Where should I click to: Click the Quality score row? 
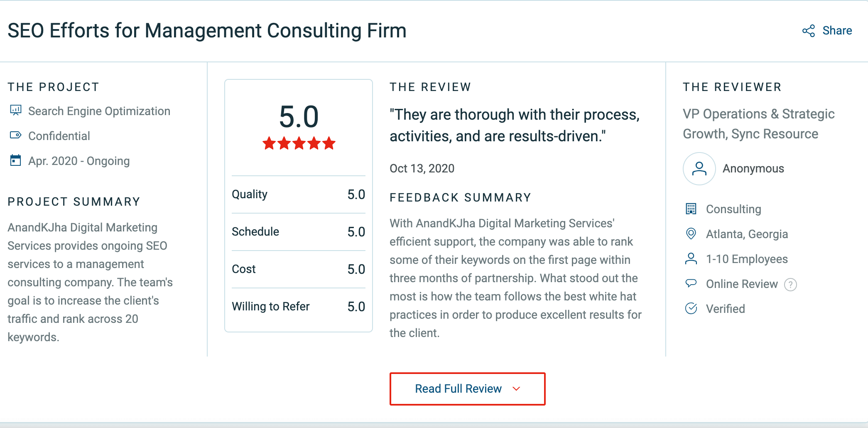click(298, 194)
